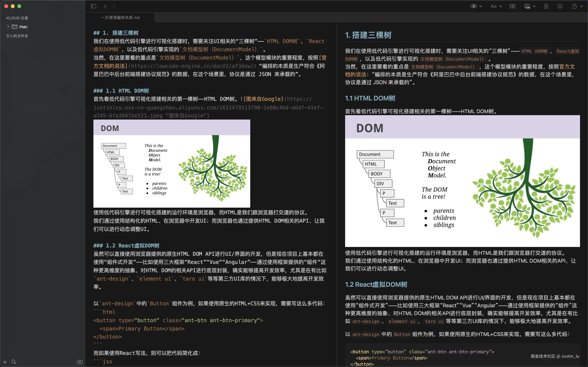Toggle the sidebar visibility
This screenshot has height=367, width=588.
[93, 6]
